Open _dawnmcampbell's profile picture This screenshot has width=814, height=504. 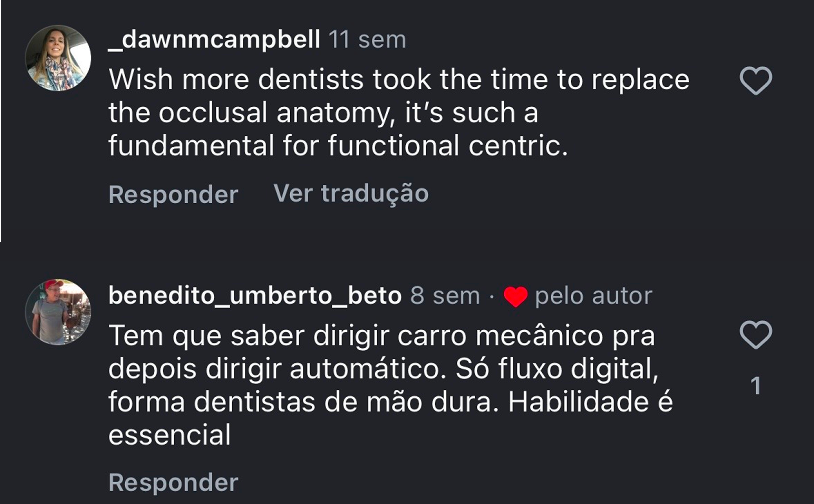(x=58, y=58)
